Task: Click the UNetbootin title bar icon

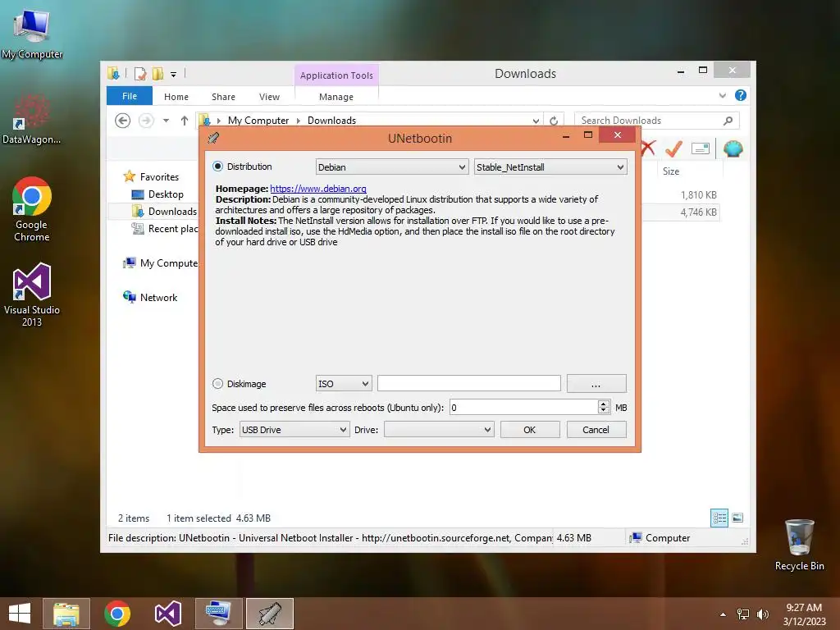Action: point(214,138)
